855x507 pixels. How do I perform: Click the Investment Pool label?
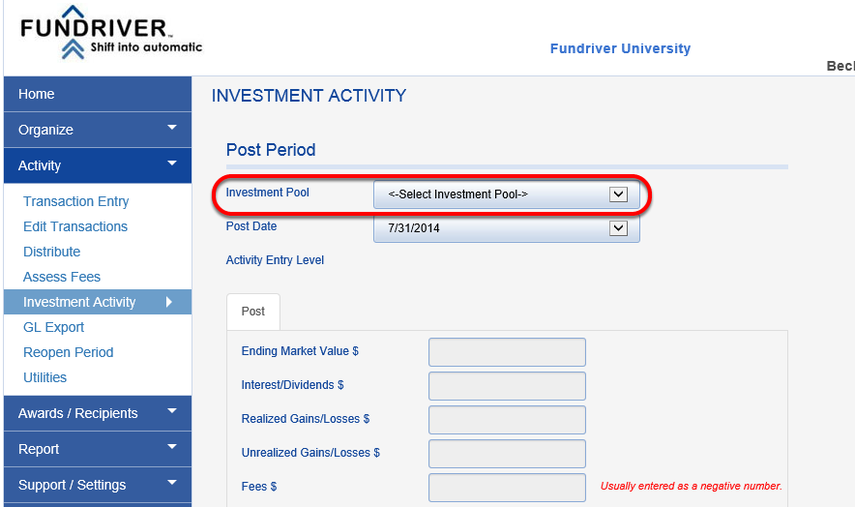(x=267, y=192)
